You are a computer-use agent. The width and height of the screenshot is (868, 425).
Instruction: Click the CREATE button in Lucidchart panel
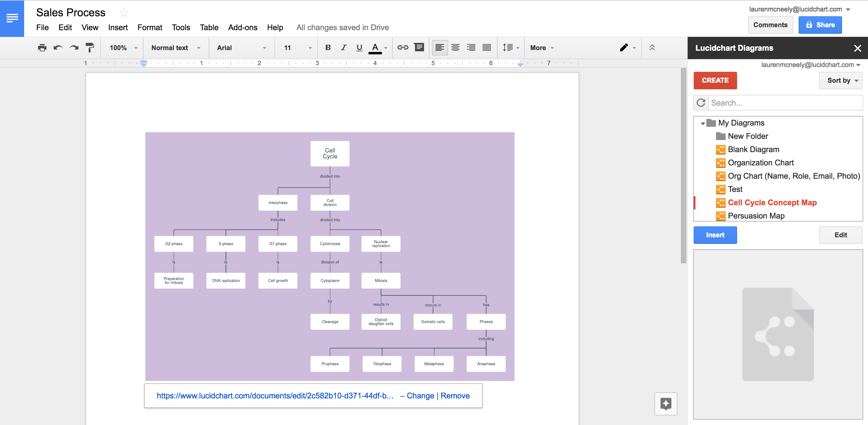[x=716, y=80]
